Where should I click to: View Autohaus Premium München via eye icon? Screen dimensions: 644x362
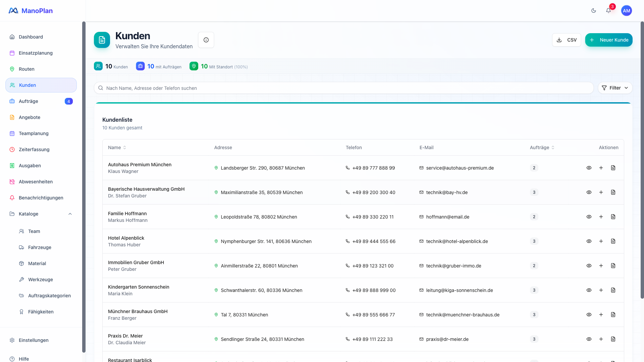589,168
